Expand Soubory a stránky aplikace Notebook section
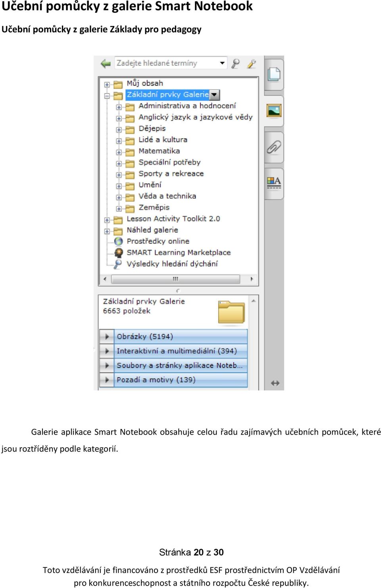Screen dimensions: 381x588 (173, 365)
